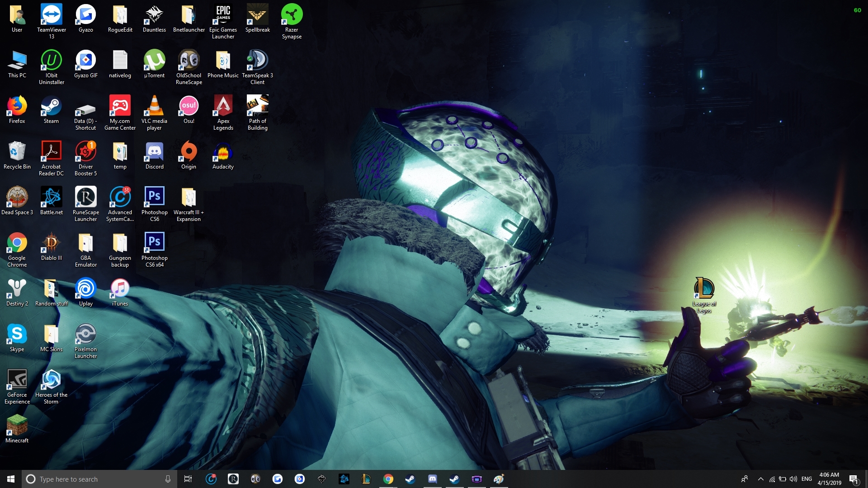Open the Audacity shortcut icon
The width and height of the screenshot is (868, 488).
[223, 152]
